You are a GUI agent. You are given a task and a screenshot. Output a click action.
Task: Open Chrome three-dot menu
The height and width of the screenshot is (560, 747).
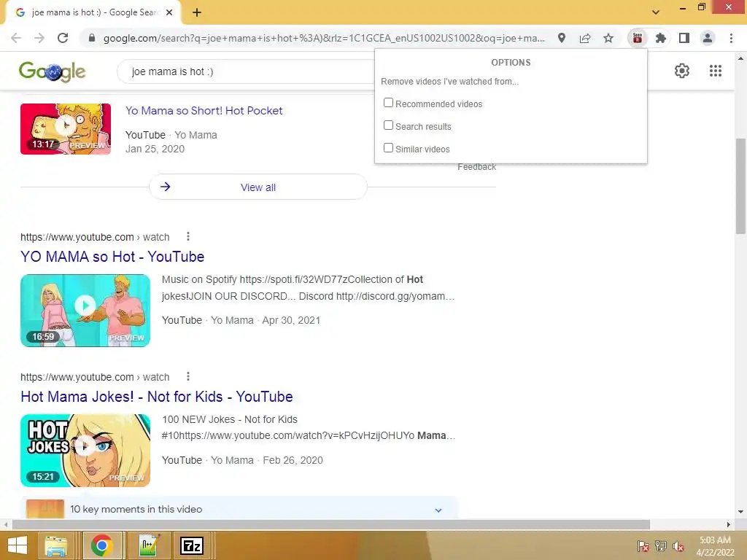click(731, 38)
